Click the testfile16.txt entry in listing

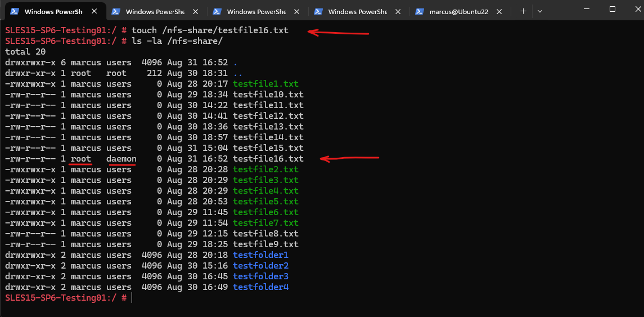point(268,159)
